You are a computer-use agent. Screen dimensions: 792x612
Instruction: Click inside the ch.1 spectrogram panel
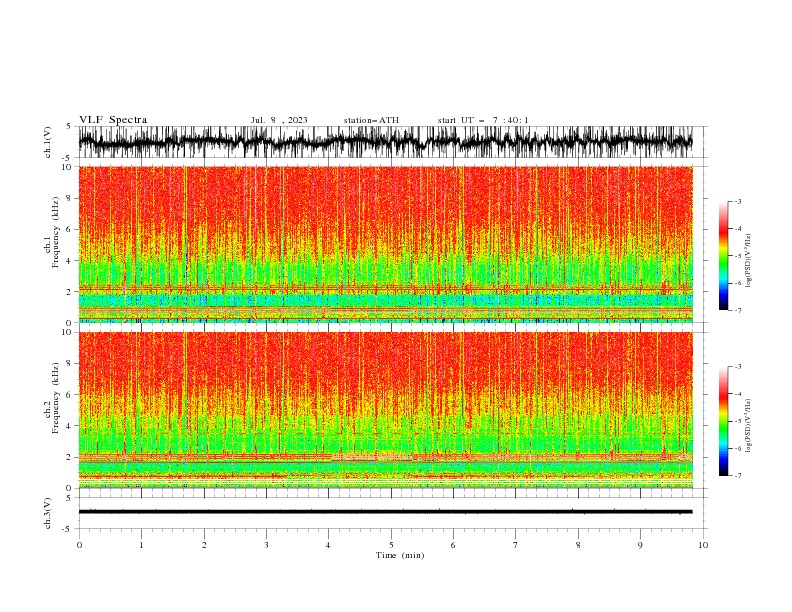click(x=385, y=244)
